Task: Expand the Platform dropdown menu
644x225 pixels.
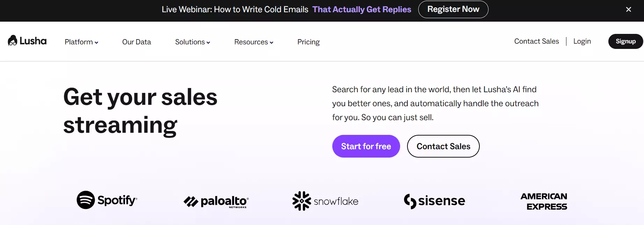Action: click(81, 42)
